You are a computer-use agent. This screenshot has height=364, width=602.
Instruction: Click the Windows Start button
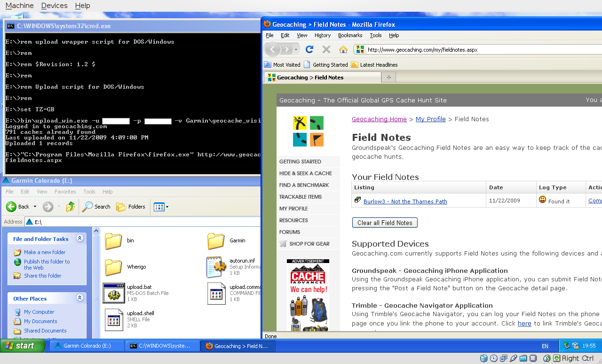pyautogui.click(x=23, y=346)
